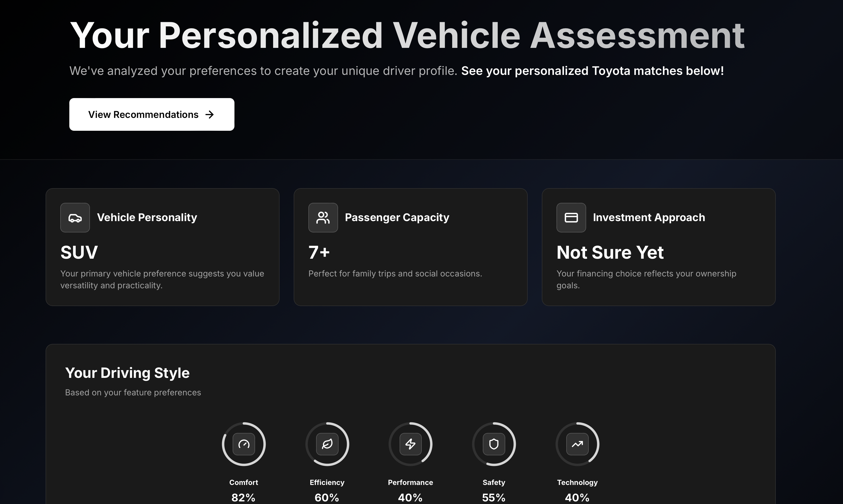Click the Your Driving Style heading
Image resolution: width=843 pixels, height=504 pixels.
click(127, 373)
